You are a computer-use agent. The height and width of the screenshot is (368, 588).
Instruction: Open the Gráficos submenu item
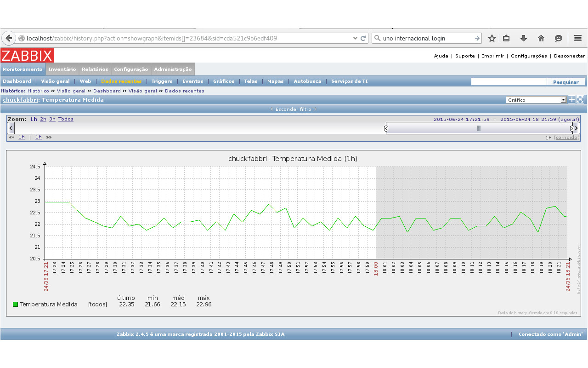pyautogui.click(x=224, y=81)
